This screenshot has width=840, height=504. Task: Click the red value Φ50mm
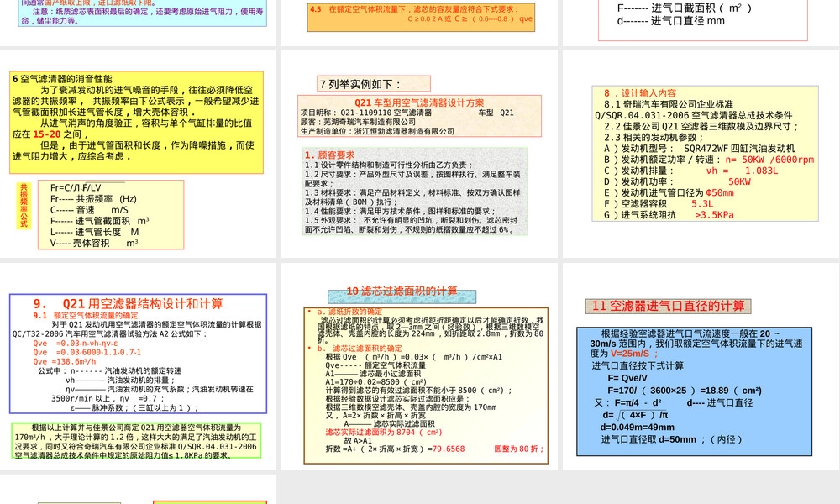point(720,193)
